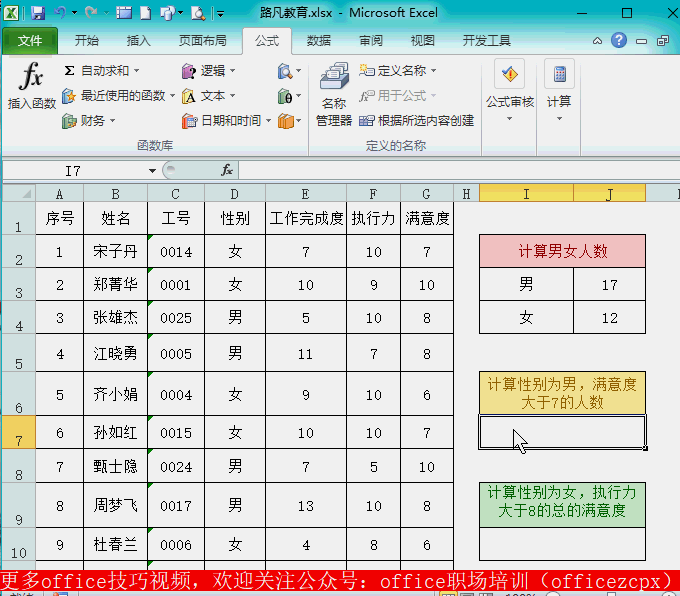The image size is (680, 596).
Task: Select cell containing 0025
Action: [176, 318]
